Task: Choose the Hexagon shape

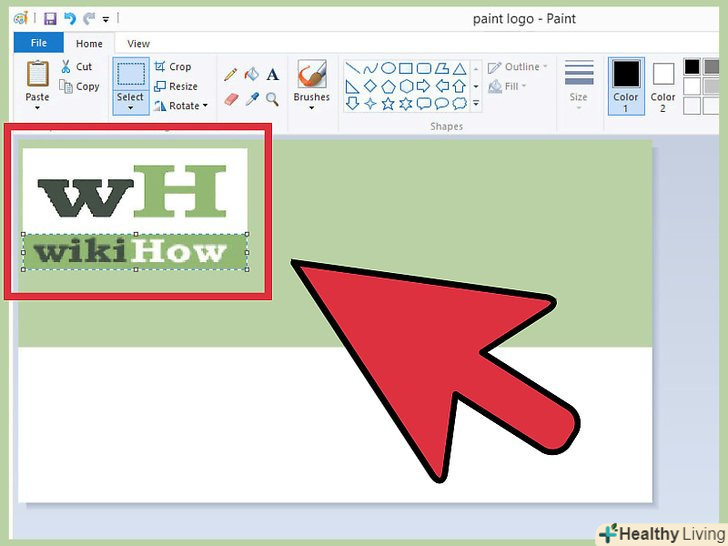Action: pyautogui.click(x=406, y=86)
